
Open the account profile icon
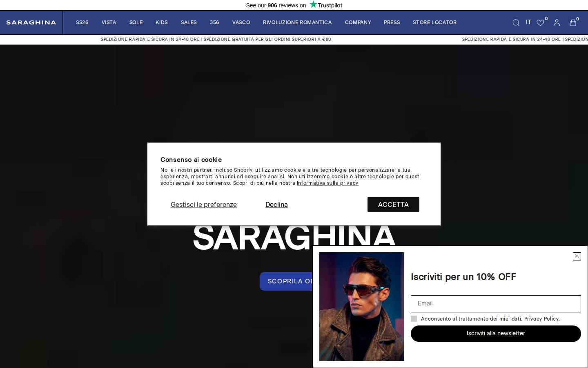(x=557, y=22)
